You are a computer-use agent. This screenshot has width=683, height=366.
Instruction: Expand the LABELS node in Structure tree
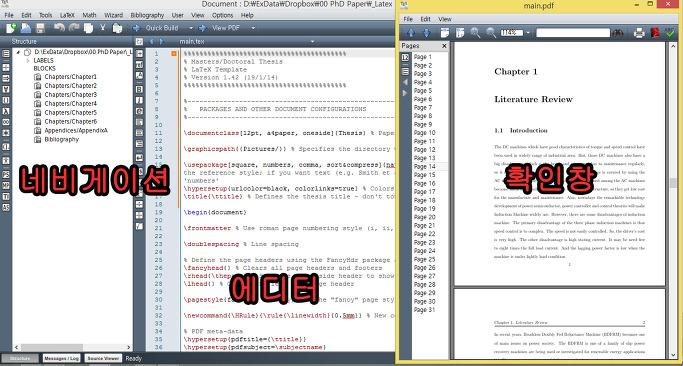pyautogui.click(x=28, y=61)
